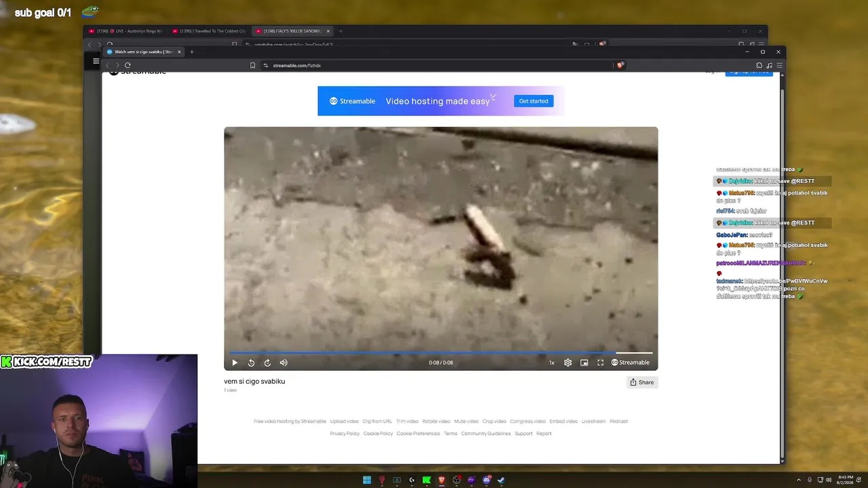This screenshot has height=488, width=868.
Task: Open the Windows Start menu
Action: pos(367,480)
